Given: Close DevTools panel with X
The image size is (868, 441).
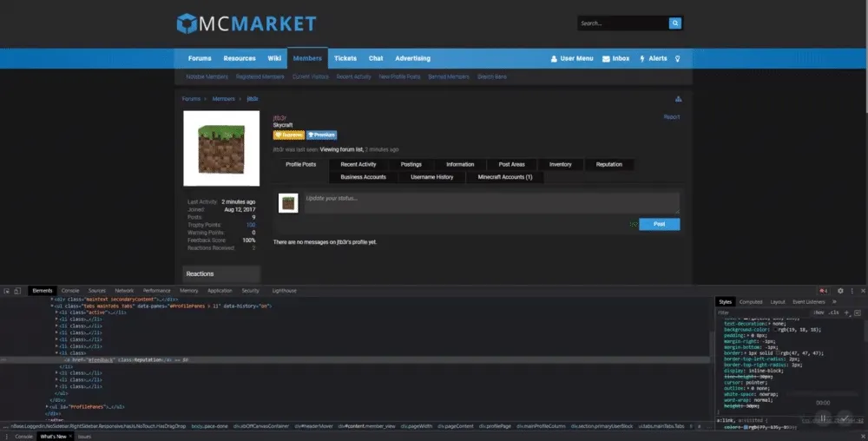Looking at the screenshot, I should point(863,291).
